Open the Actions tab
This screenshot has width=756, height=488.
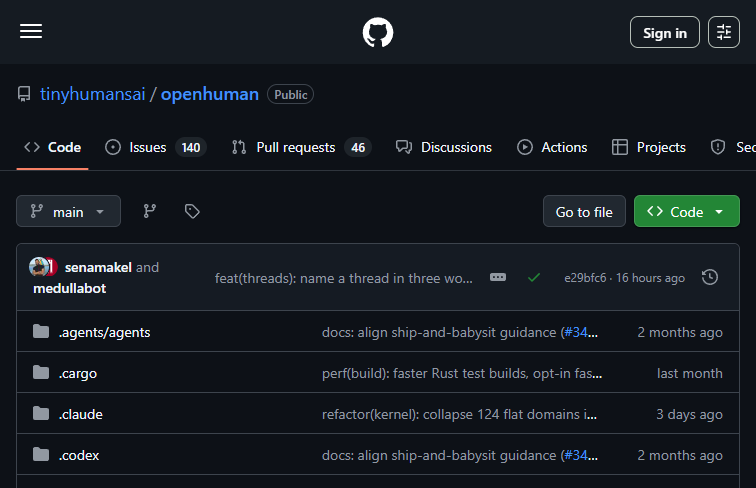552,147
